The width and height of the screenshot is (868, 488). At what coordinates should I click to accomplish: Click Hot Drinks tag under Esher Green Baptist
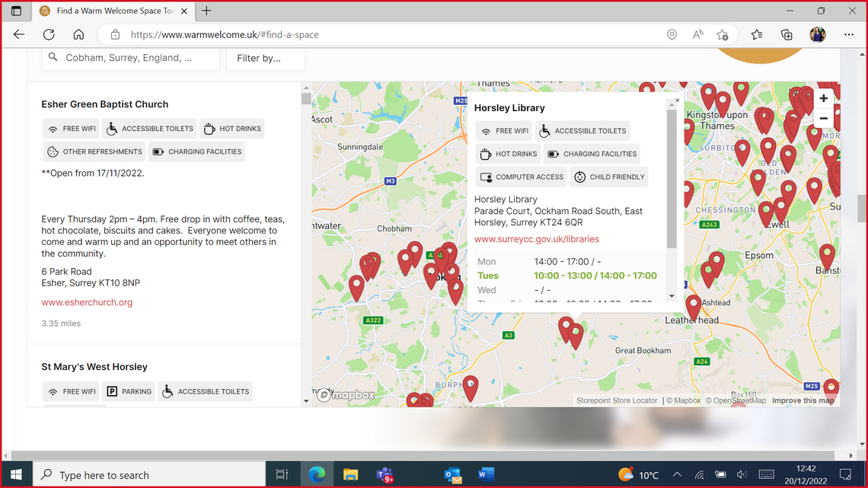pyautogui.click(x=232, y=129)
